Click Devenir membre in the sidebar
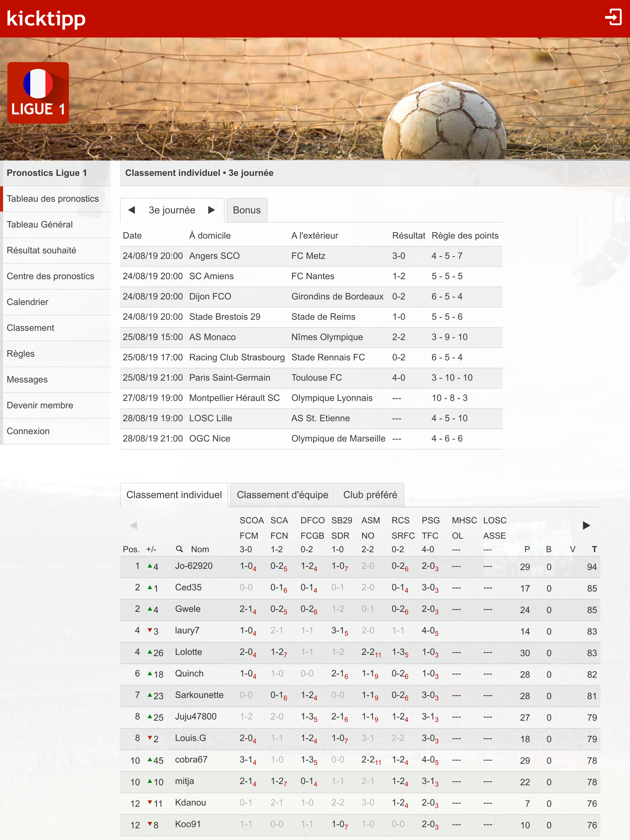630x840 pixels. tap(40, 405)
